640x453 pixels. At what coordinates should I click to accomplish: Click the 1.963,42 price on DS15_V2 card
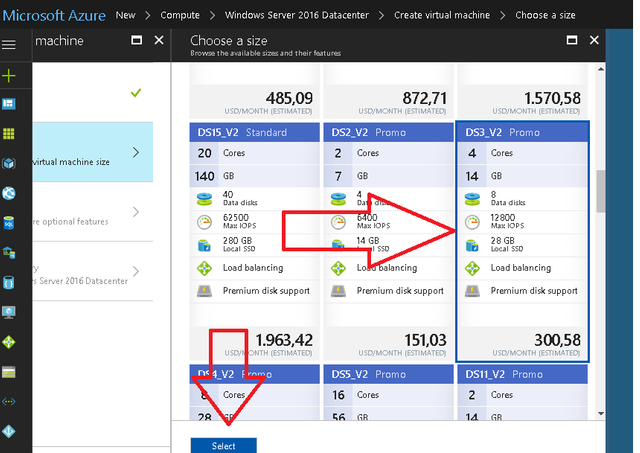(284, 340)
